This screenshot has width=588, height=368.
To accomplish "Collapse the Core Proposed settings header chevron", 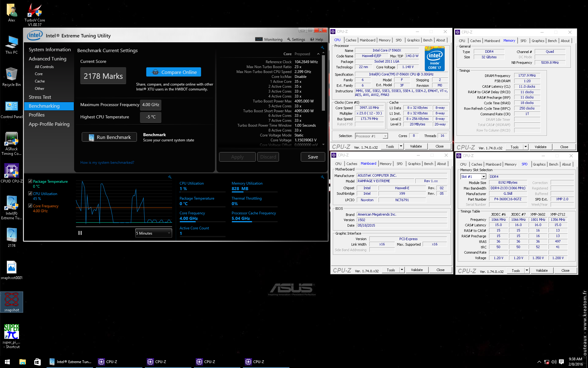I will [x=318, y=54].
